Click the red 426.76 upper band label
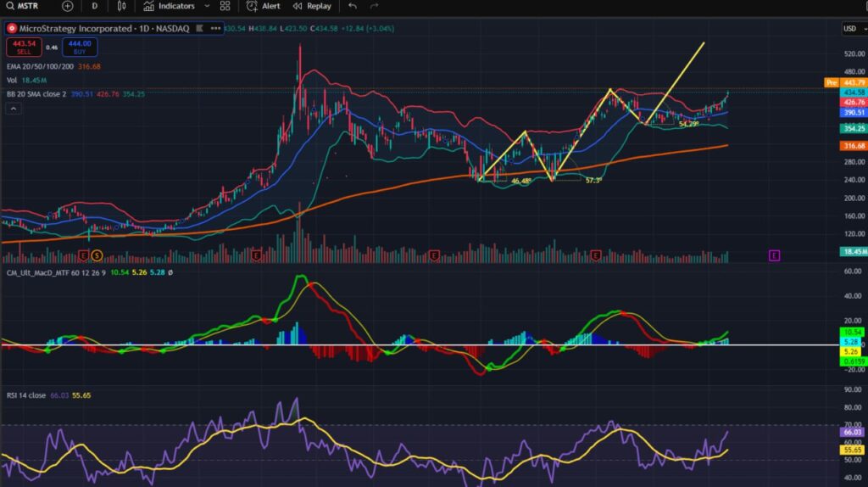This screenshot has height=487, width=868. tap(854, 103)
